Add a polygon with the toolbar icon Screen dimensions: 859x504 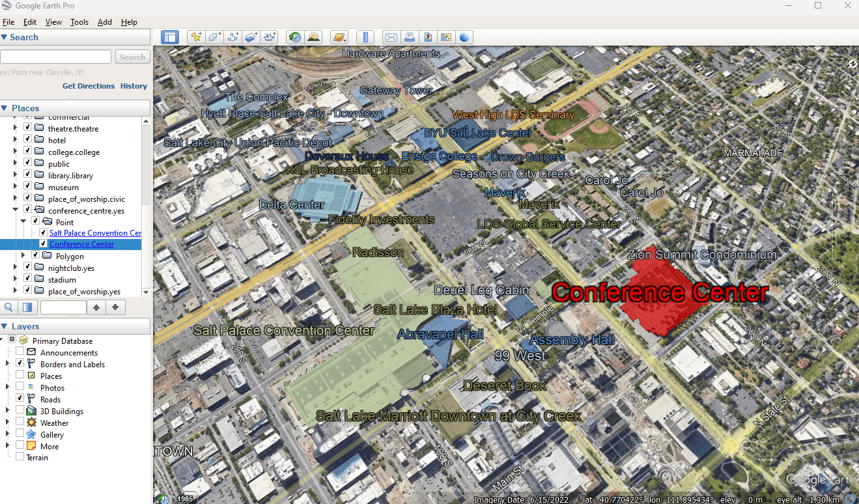(x=214, y=37)
